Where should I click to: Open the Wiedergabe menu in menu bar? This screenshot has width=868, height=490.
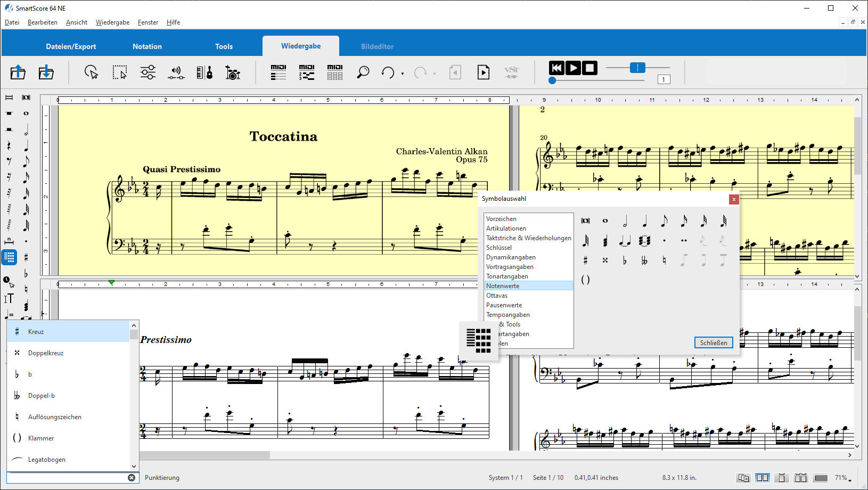point(112,22)
